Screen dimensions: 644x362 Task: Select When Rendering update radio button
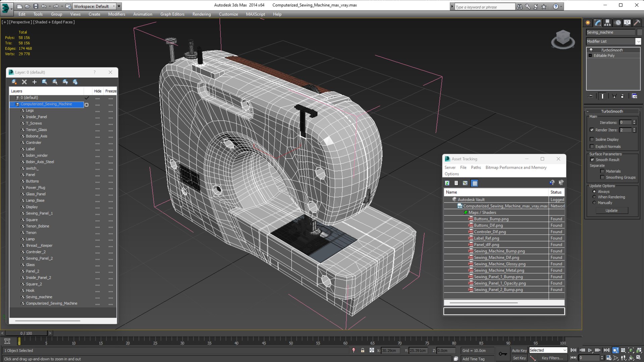[594, 197]
